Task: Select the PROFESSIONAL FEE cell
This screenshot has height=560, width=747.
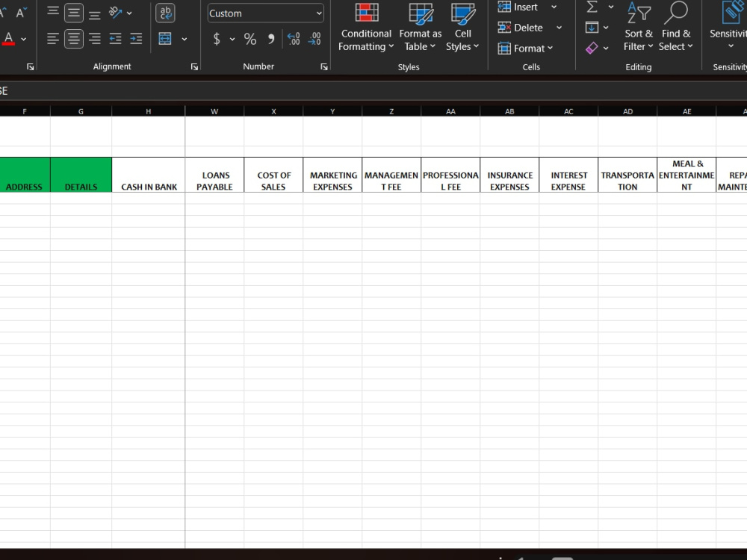Action: [x=450, y=175]
